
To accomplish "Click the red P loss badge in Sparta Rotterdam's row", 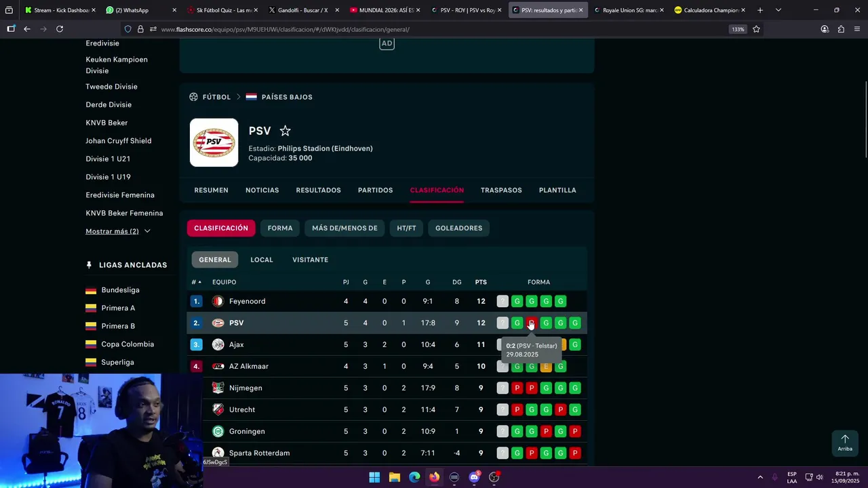I will coord(532,453).
